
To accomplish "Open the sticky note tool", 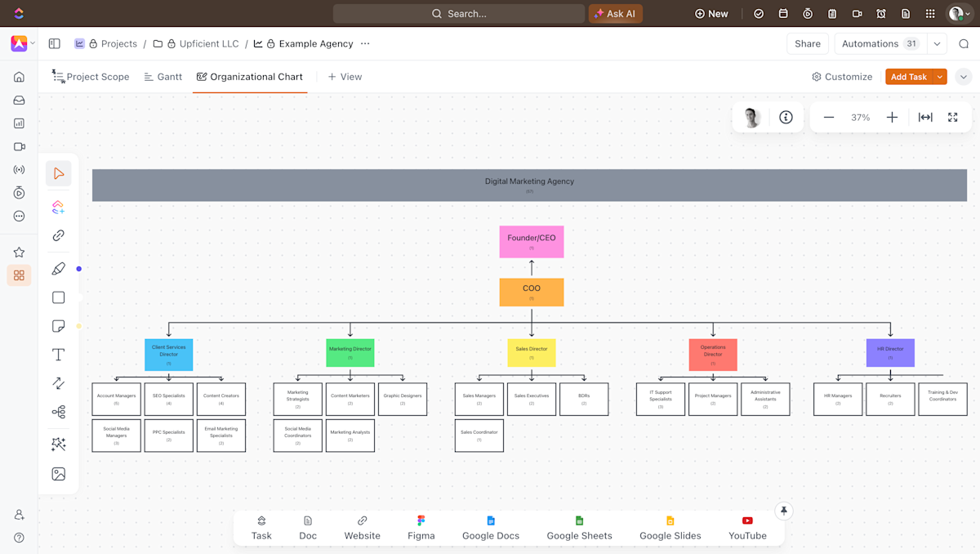I will (58, 325).
